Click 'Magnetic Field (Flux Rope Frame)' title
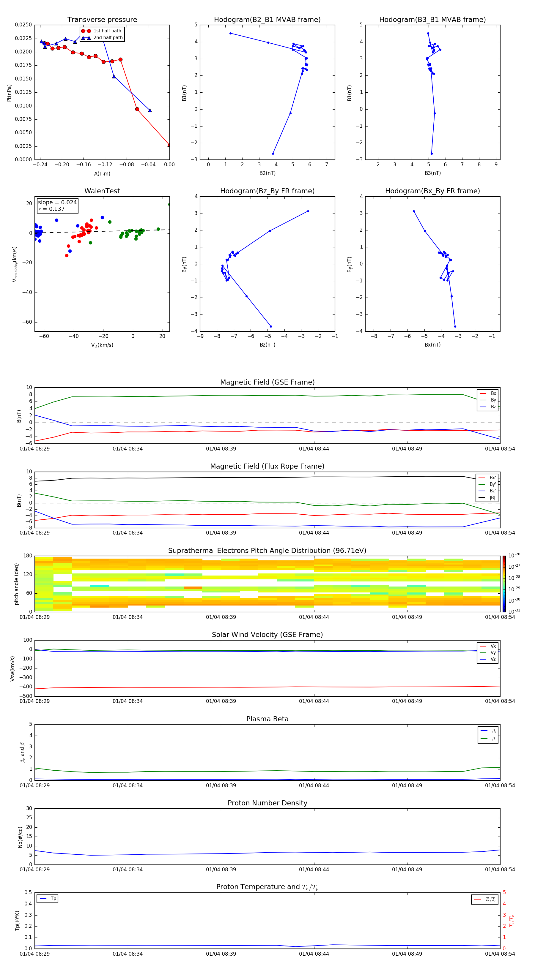Viewport: 535px width, 980px height. pyautogui.click(x=267, y=466)
